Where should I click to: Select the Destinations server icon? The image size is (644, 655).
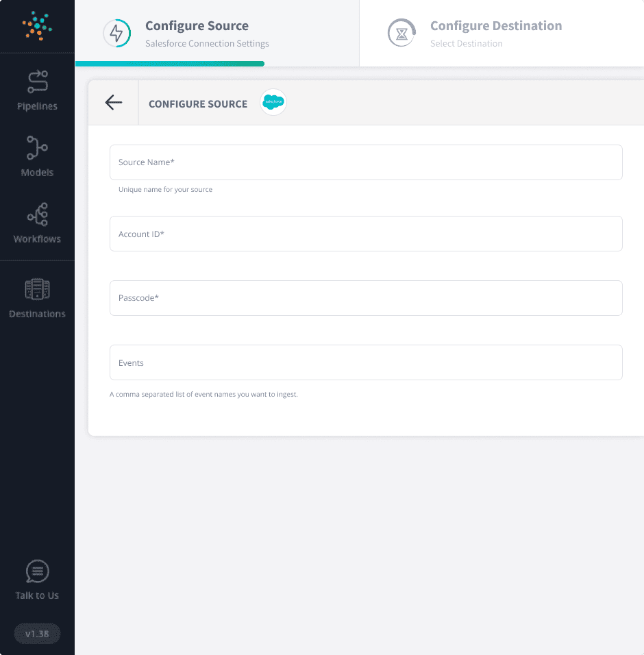point(37,288)
